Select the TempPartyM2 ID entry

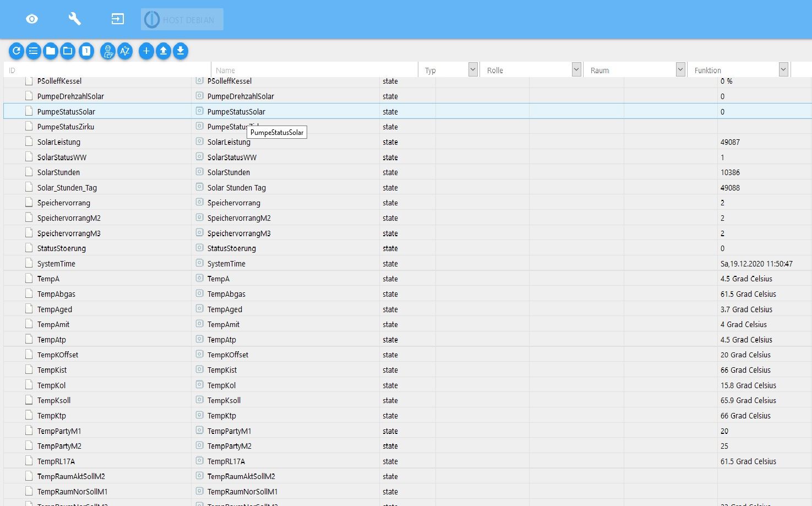[59, 446]
